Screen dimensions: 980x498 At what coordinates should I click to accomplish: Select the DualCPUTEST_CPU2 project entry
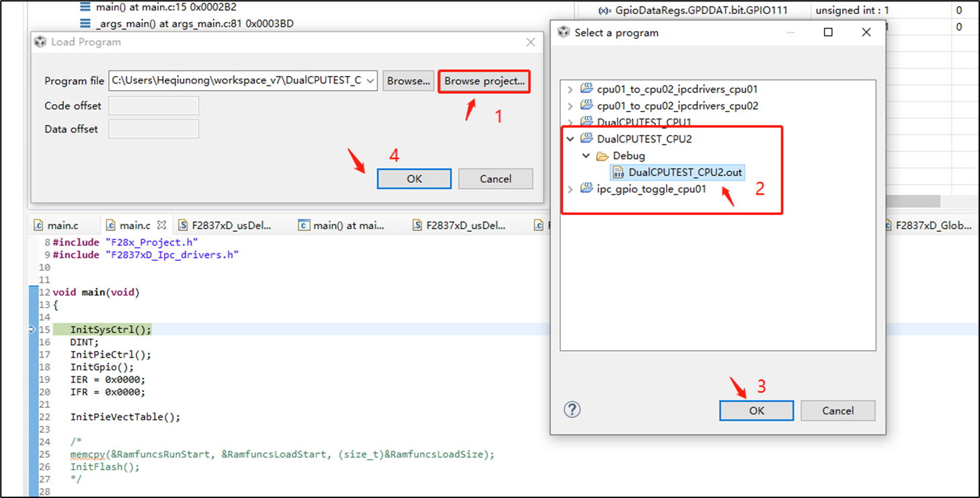click(x=644, y=139)
